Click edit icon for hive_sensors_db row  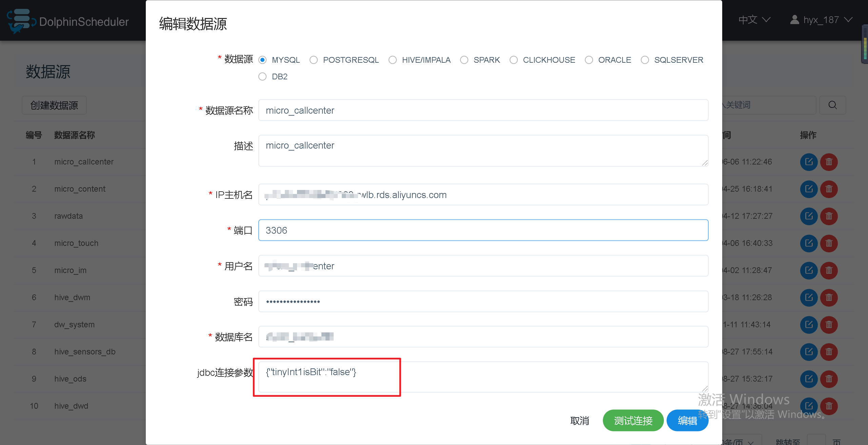click(809, 352)
